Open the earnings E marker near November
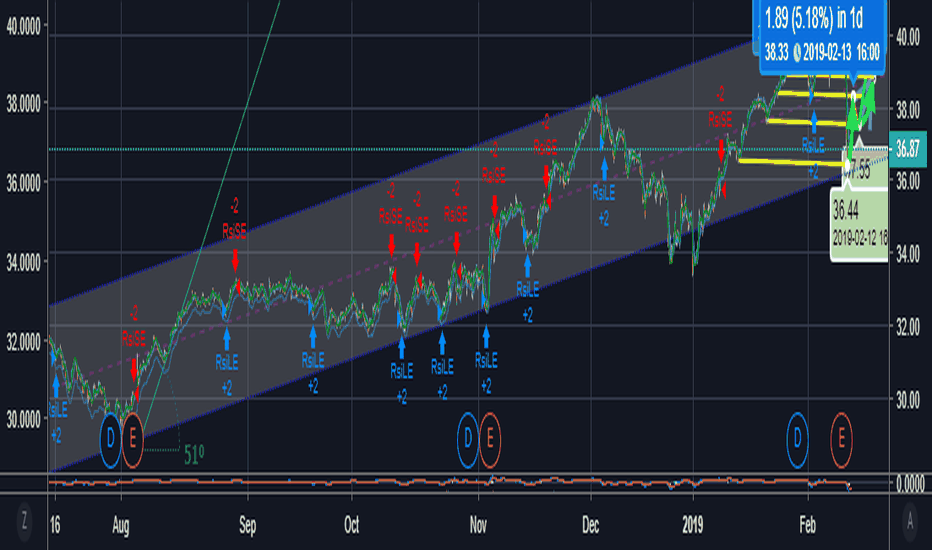Screen dimensions: 932x550 click(490, 439)
